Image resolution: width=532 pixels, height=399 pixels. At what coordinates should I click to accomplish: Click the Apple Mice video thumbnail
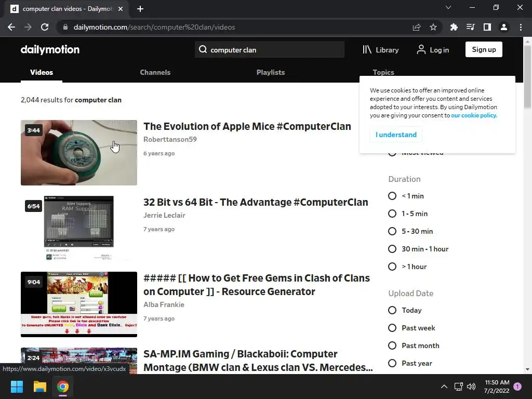[x=79, y=153]
